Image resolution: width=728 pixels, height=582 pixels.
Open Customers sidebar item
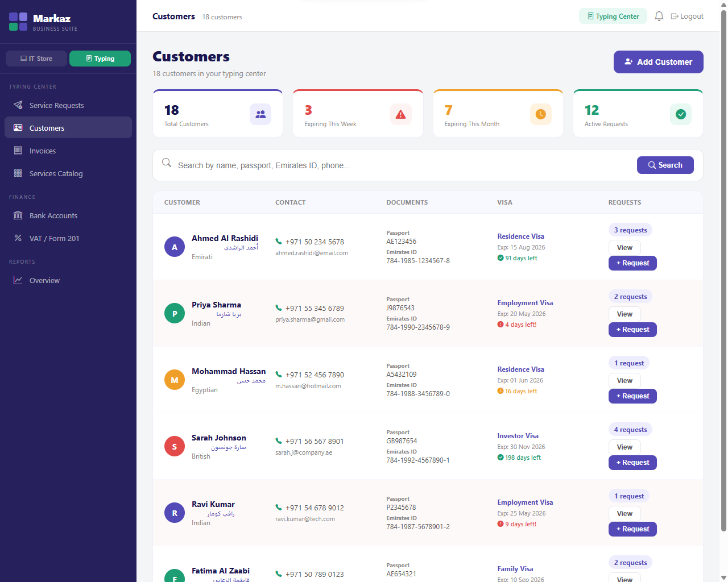68,128
